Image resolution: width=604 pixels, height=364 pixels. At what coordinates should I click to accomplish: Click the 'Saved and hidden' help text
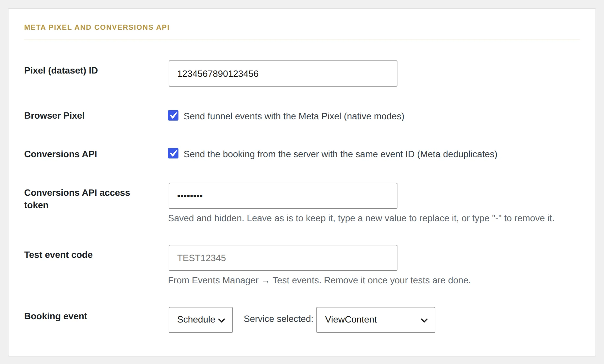click(x=361, y=218)
